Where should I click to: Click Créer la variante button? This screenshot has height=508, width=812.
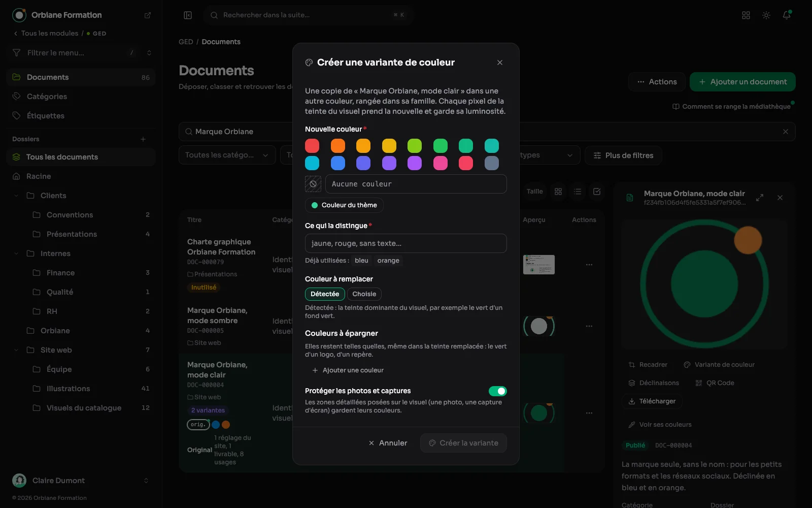[x=463, y=443]
